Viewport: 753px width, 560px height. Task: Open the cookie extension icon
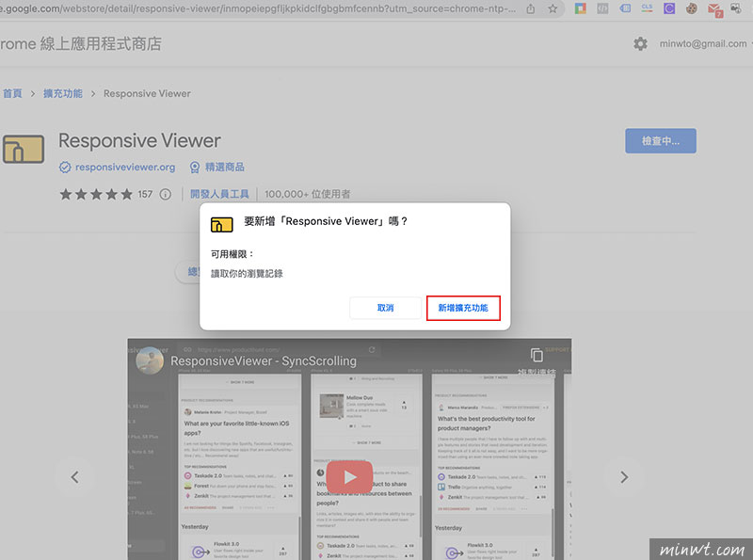[x=691, y=8]
